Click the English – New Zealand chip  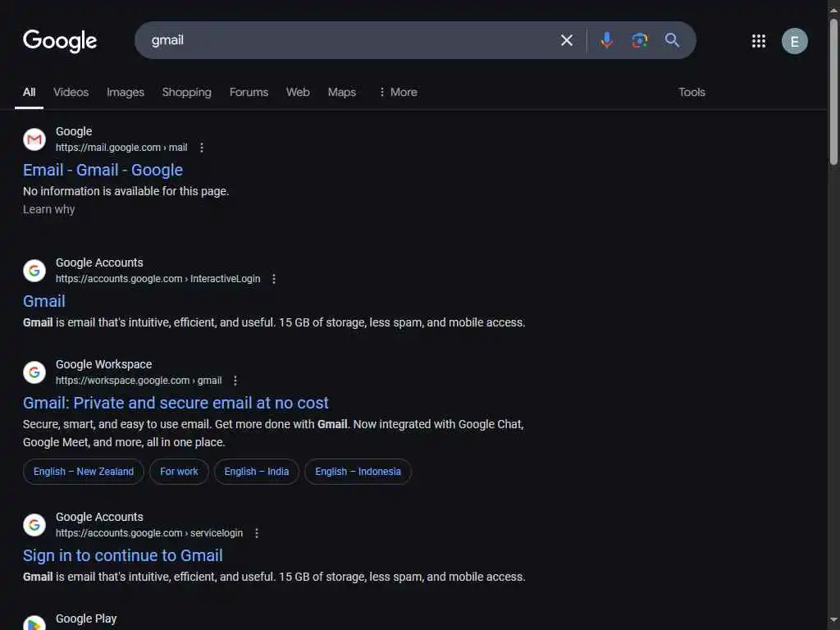(84, 472)
